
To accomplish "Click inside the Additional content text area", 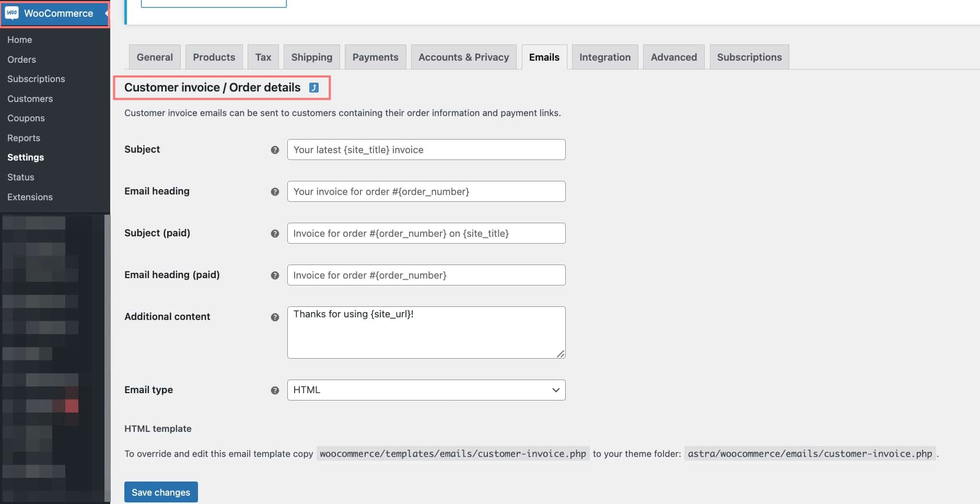I will pos(426,332).
